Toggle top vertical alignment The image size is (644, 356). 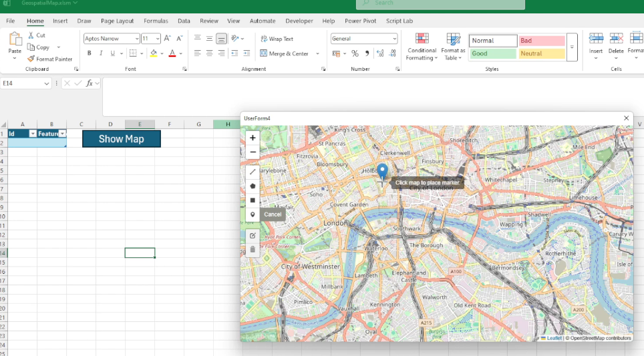[198, 39]
